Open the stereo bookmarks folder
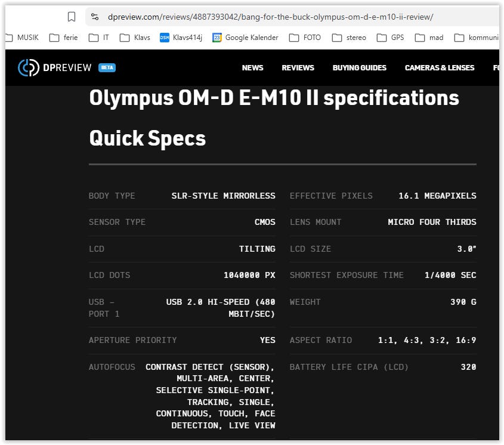This screenshot has height=445, width=504. click(x=349, y=38)
